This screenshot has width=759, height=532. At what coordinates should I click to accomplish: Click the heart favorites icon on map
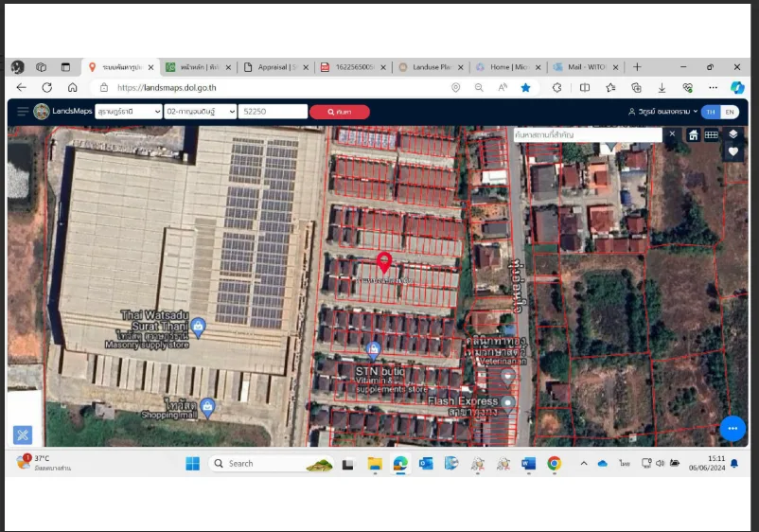(733, 152)
